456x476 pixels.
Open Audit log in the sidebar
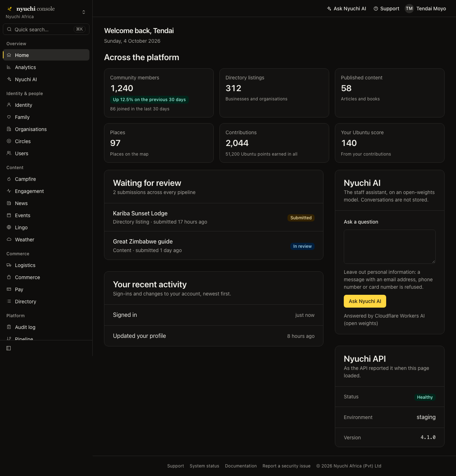click(x=46, y=327)
